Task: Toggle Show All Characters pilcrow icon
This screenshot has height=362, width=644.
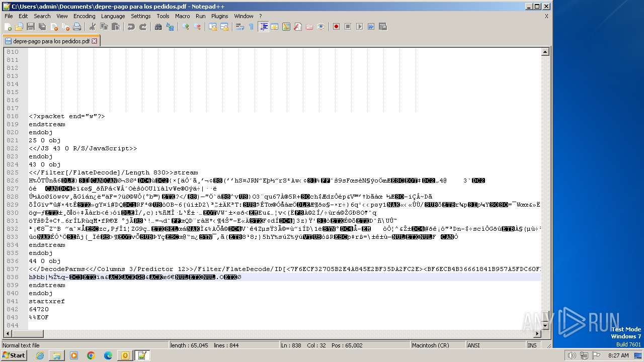Action: coord(252,27)
